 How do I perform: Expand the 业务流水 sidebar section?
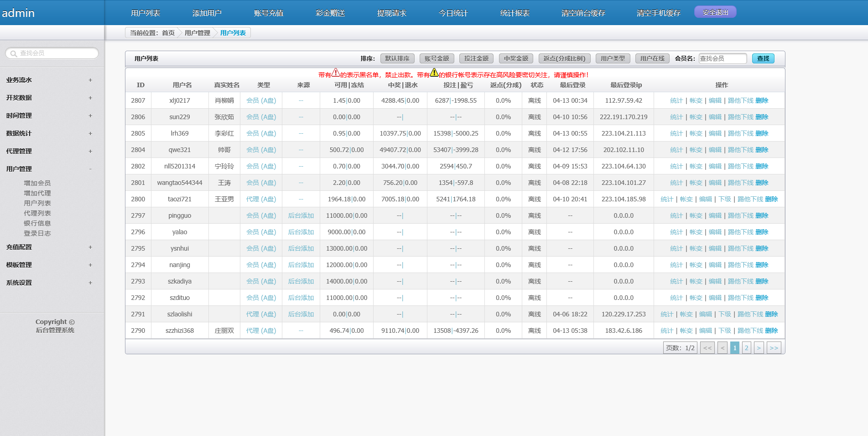pos(90,80)
